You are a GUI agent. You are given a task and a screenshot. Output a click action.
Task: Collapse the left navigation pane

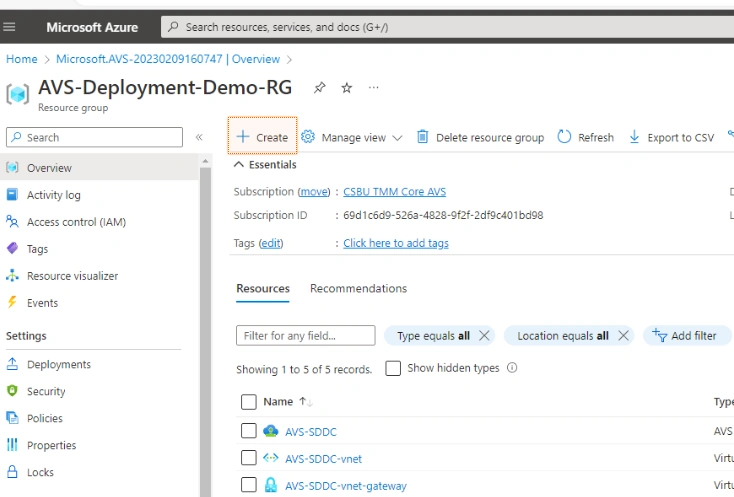coord(199,137)
